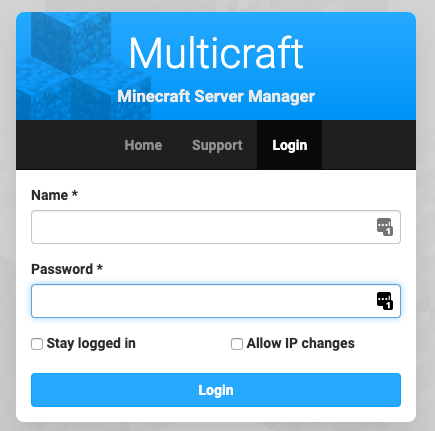
Task: Click the Stay logged in label text
Action: pyautogui.click(x=91, y=344)
